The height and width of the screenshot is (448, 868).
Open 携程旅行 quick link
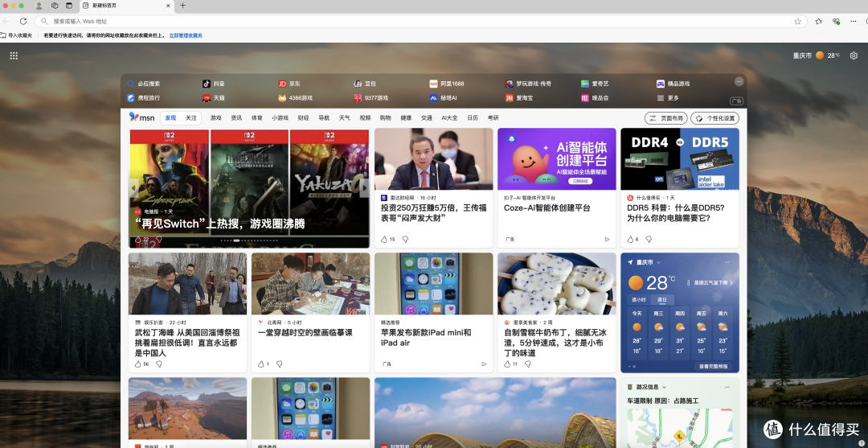(x=144, y=98)
